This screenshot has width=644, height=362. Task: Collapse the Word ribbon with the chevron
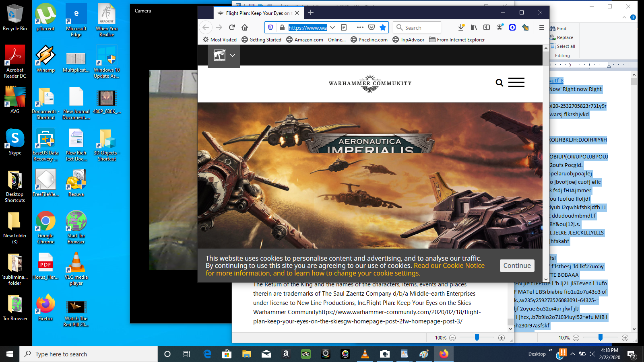tap(624, 17)
